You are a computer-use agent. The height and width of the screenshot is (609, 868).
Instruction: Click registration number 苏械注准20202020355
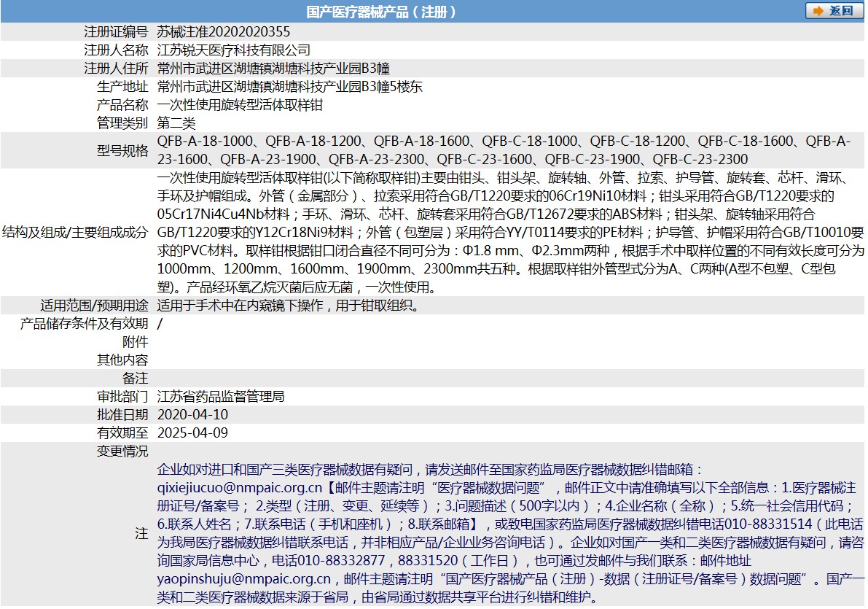click(x=224, y=31)
